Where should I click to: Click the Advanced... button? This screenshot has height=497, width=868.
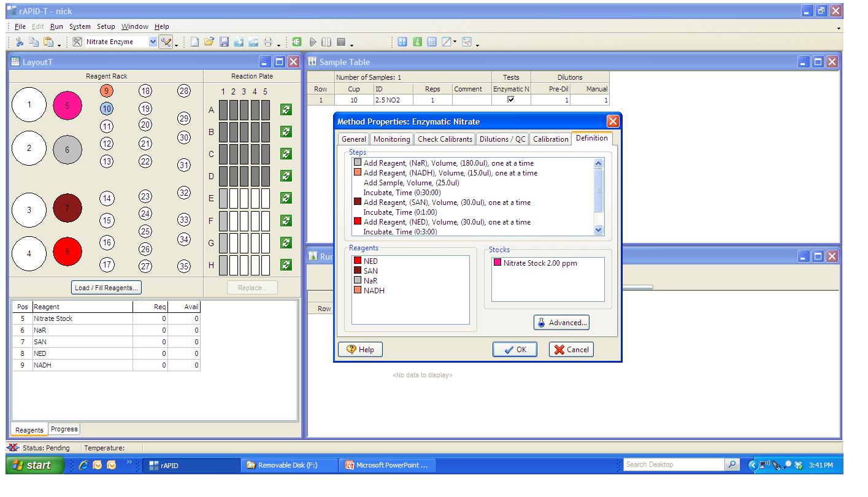(561, 323)
